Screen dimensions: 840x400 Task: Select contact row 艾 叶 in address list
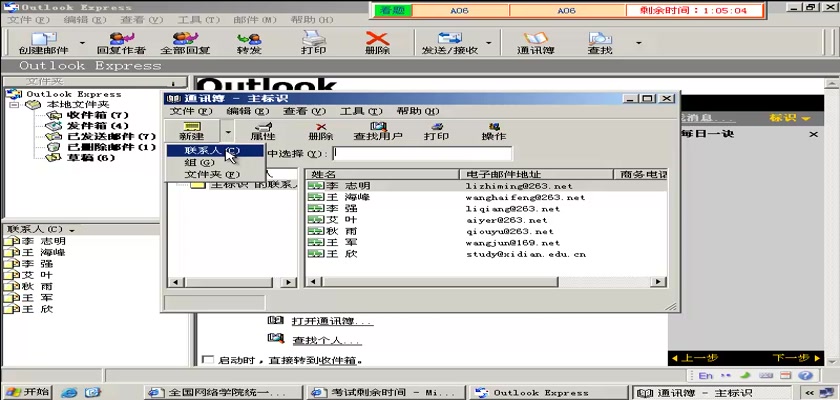coord(486,220)
